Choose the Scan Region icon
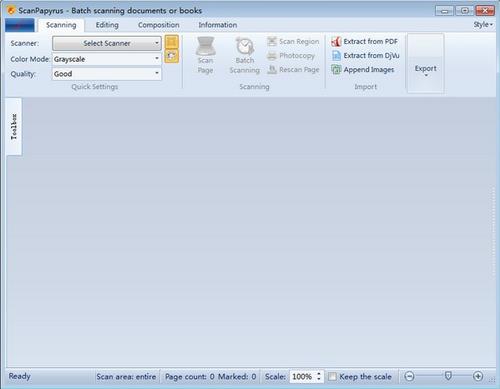Screen dimensions: 500x389 click(272, 41)
